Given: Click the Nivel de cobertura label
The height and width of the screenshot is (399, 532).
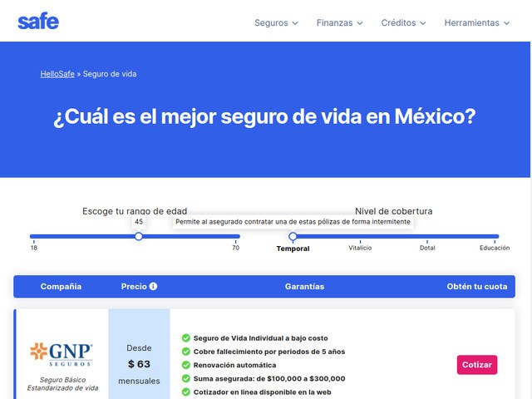Looking at the screenshot, I should click(x=393, y=211).
